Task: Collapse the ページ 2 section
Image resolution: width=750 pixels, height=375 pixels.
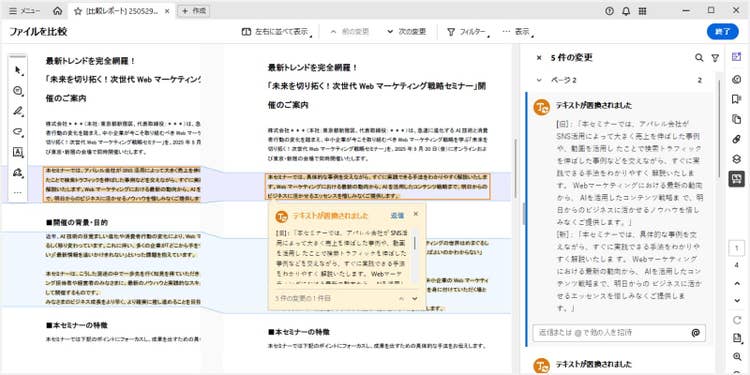Action: click(x=540, y=80)
